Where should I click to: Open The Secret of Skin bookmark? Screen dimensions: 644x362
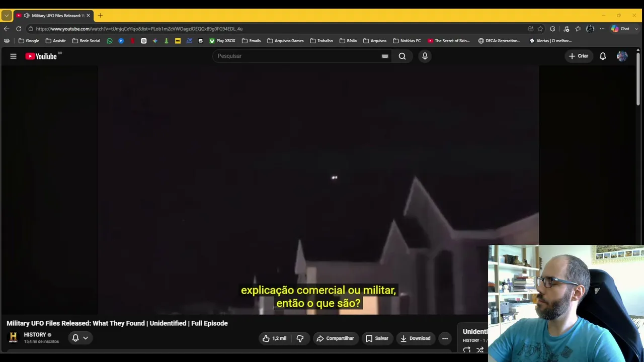tap(449, 41)
